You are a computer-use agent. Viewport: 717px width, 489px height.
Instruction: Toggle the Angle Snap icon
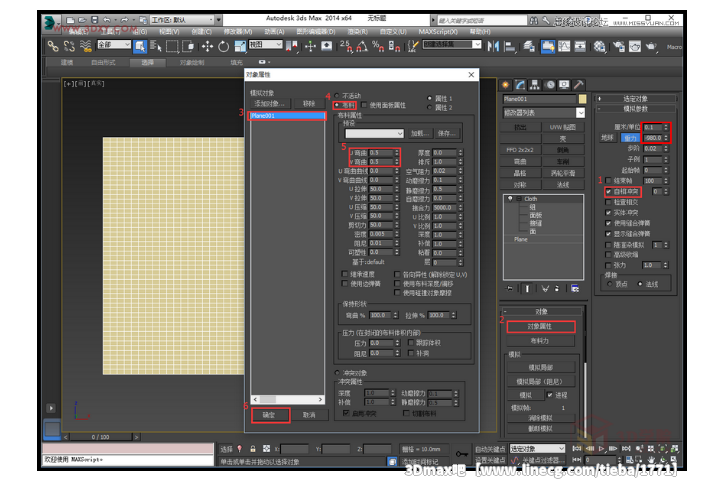[362, 46]
